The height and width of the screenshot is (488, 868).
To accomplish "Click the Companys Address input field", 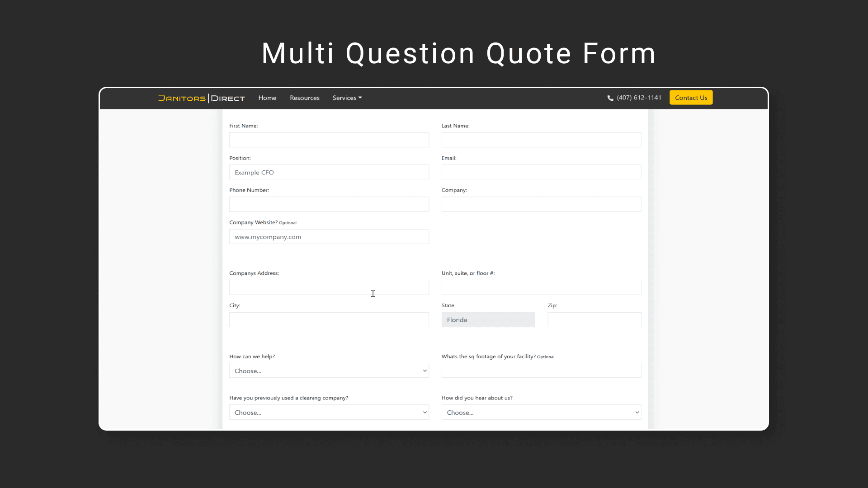I will (x=329, y=287).
